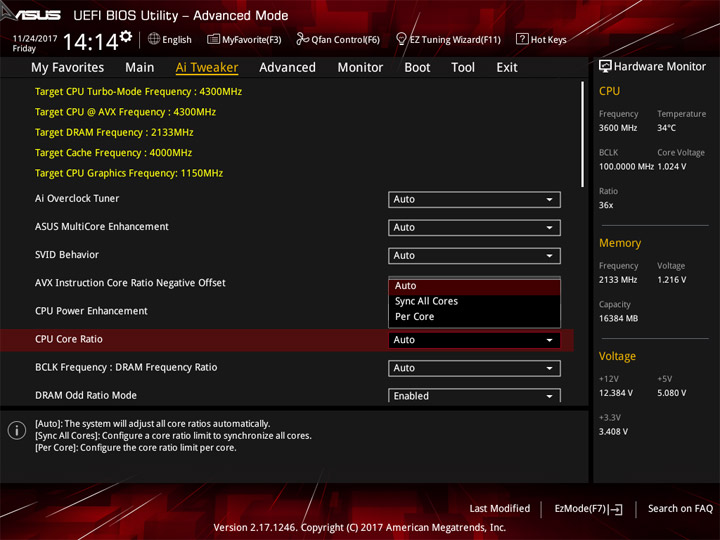Image resolution: width=720 pixels, height=540 pixels.
Task: Click the EzMode exit arrow icon
Action: [616, 509]
